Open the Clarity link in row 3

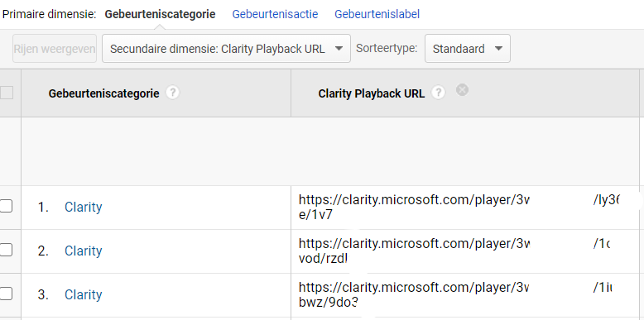pos(84,294)
